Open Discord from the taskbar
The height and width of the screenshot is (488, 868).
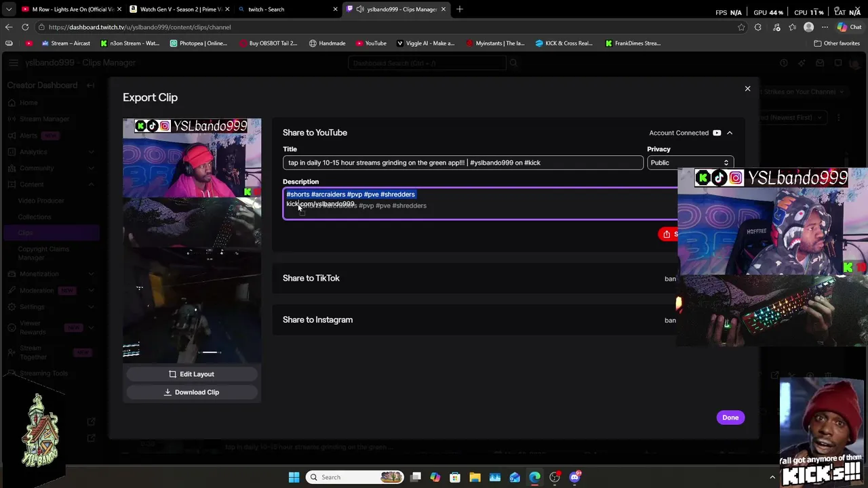(574, 477)
